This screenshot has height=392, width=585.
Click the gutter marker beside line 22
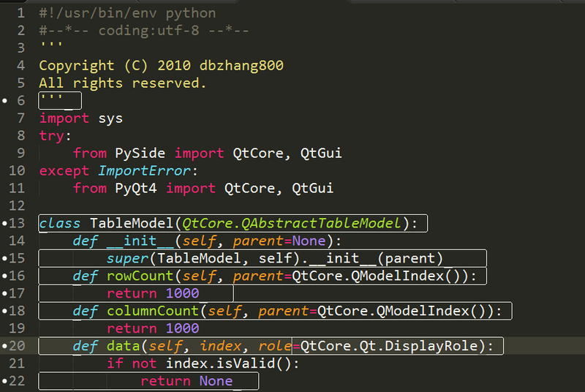point(4,382)
